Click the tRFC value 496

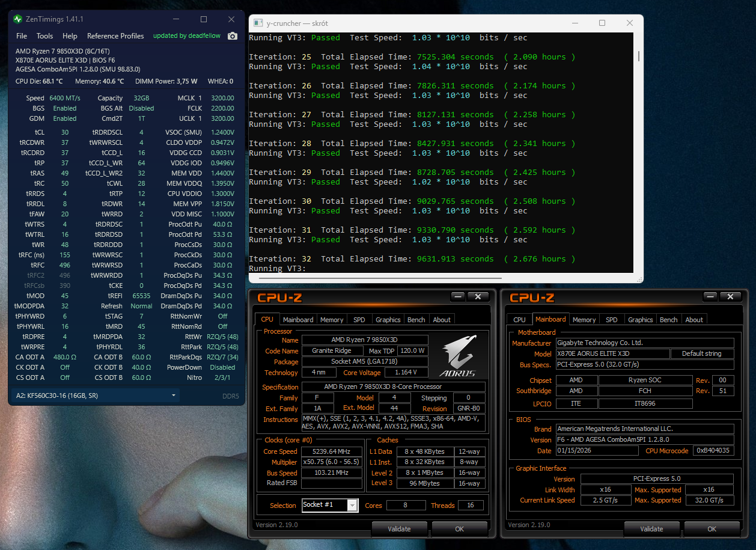64,265
